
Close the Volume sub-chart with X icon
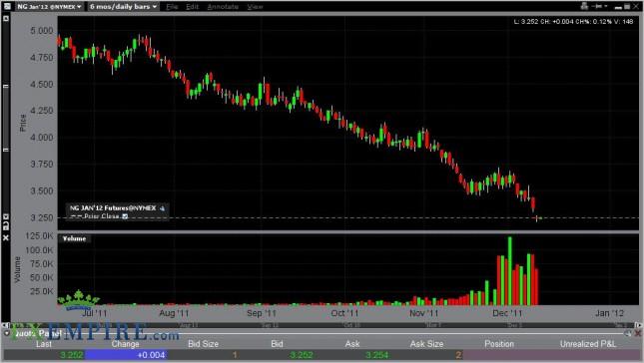[6, 237]
